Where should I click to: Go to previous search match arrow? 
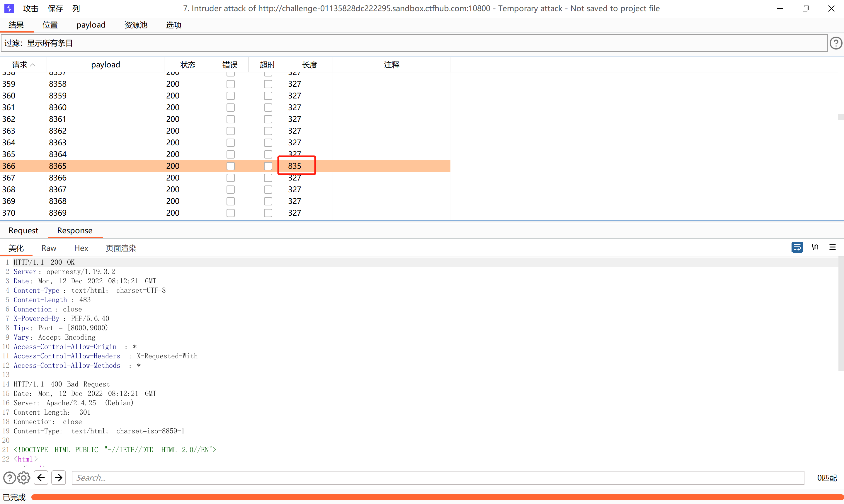[41, 478]
